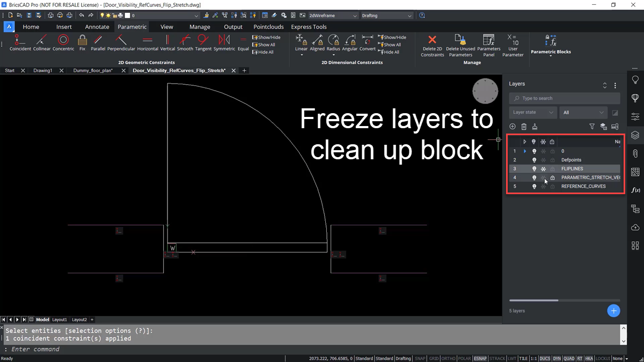Expand the Radius constraint dropdown
644x362 pixels.
333,54
